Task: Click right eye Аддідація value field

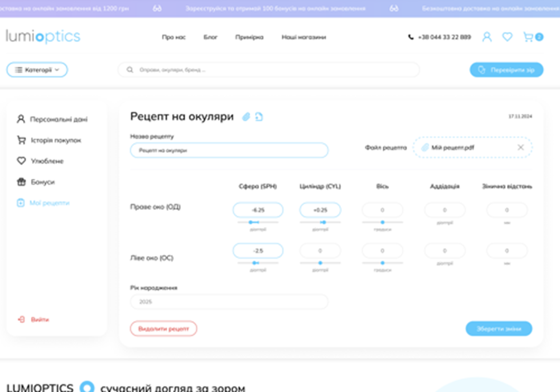Action: 445,210
